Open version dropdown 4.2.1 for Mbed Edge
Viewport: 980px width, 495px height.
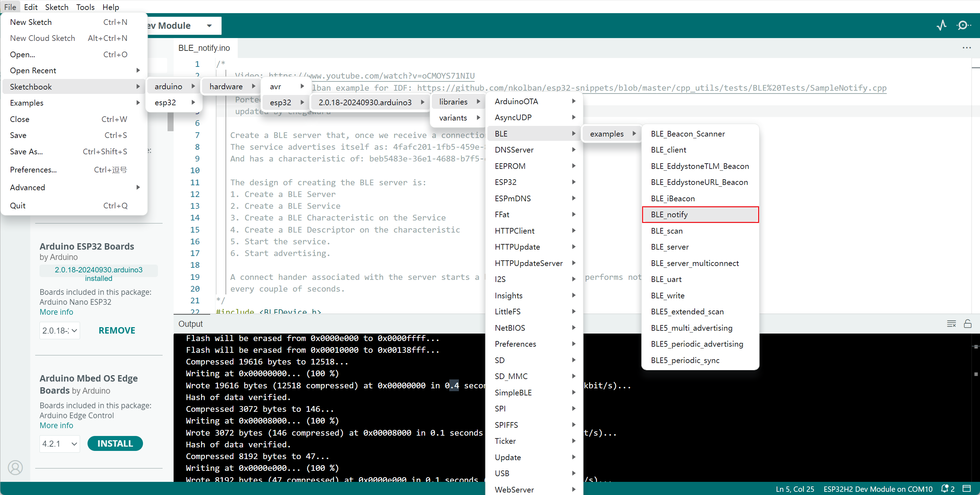tap(60, 444)
